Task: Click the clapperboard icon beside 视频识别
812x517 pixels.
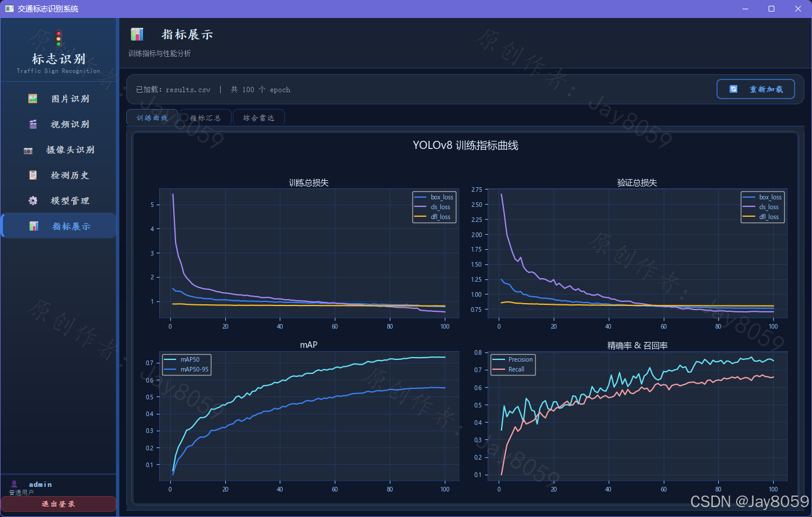Action: pyautogui.click(x=33, y=124)
